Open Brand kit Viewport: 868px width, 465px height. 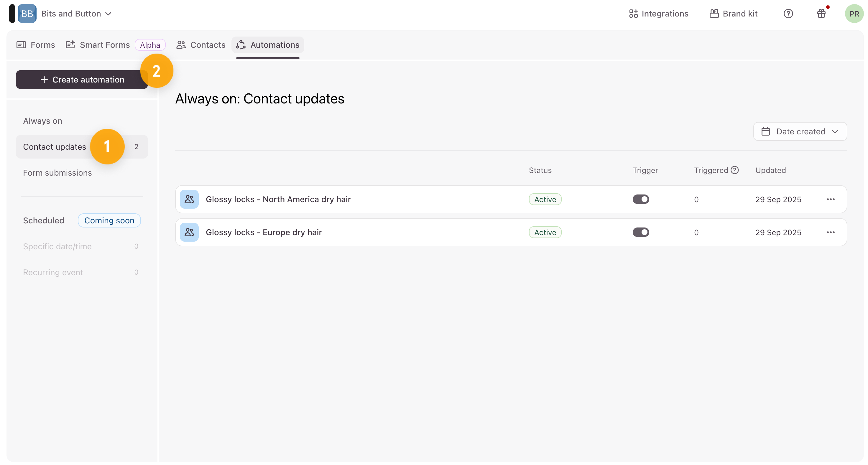coord(733,14)
